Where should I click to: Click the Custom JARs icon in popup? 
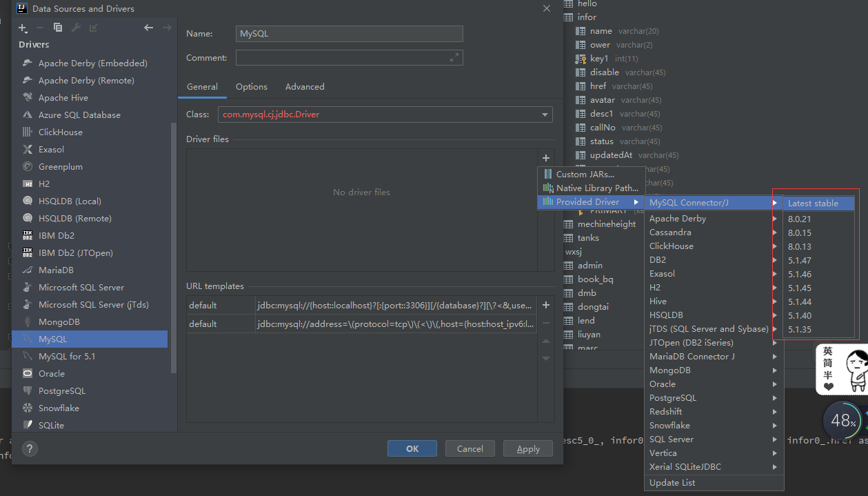[x=548, y=174]
